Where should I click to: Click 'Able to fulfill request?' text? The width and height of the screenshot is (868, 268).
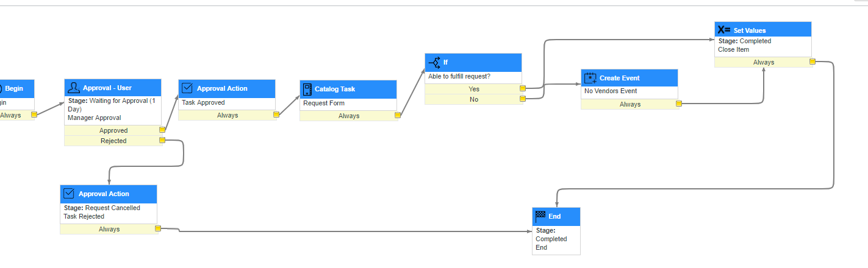point(459,76)
